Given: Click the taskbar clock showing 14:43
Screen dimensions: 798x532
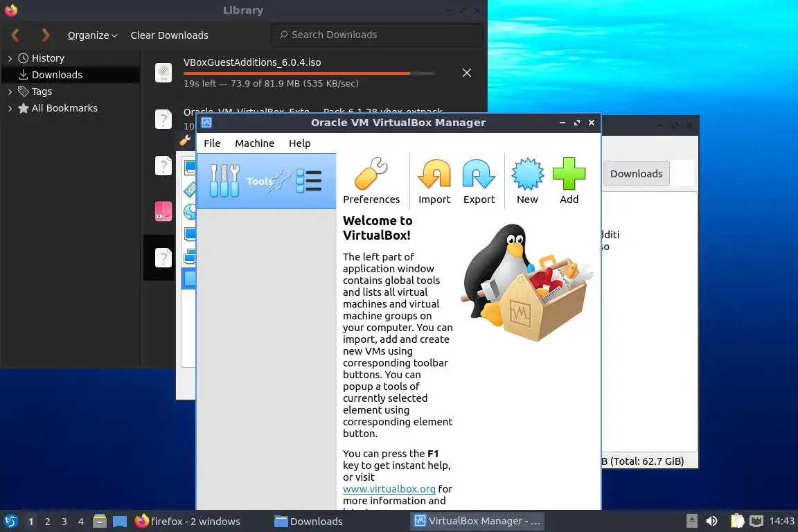Looking at the screenshot, I should [x=781, y=521].
